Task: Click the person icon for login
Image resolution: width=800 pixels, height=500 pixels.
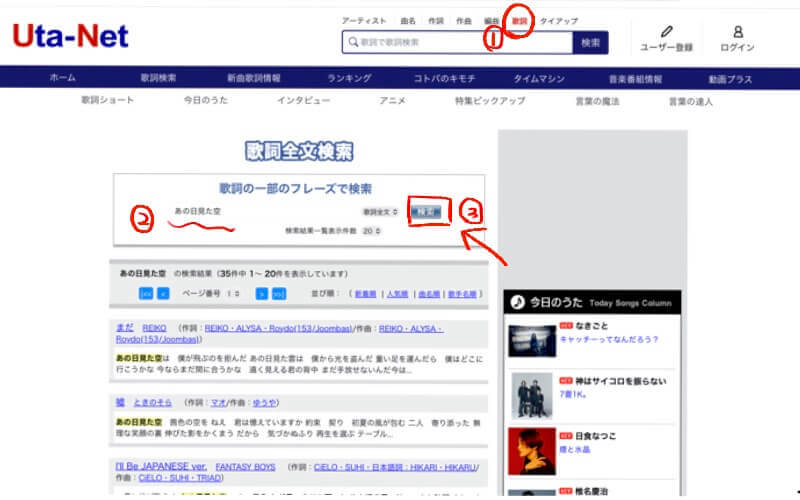Action: tap(738, 32)
